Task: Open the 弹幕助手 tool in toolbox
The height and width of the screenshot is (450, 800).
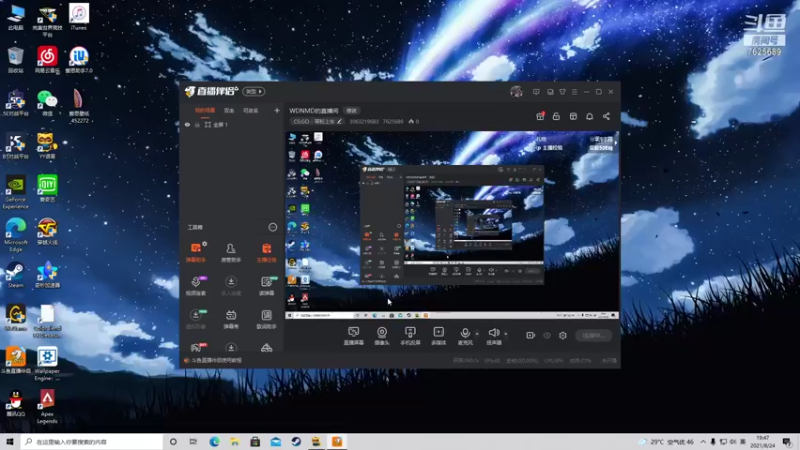Action: pos(196,253)
